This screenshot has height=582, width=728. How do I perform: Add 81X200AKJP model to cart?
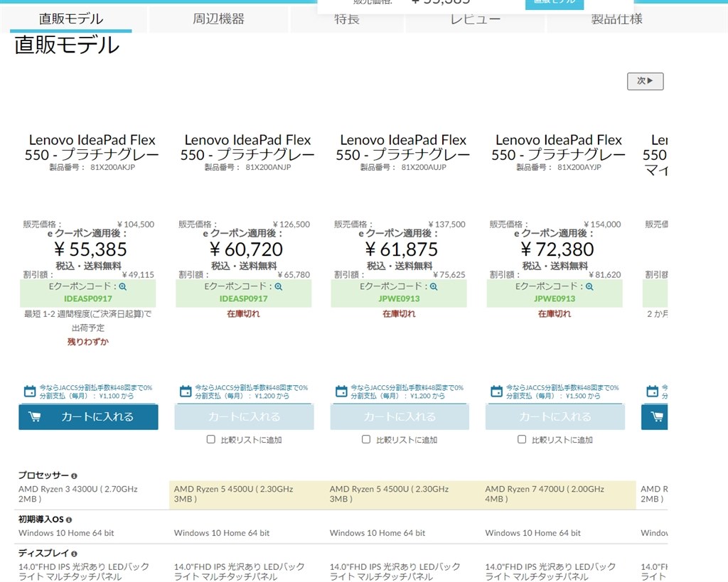pyautogui.click(x=88, y=416)
